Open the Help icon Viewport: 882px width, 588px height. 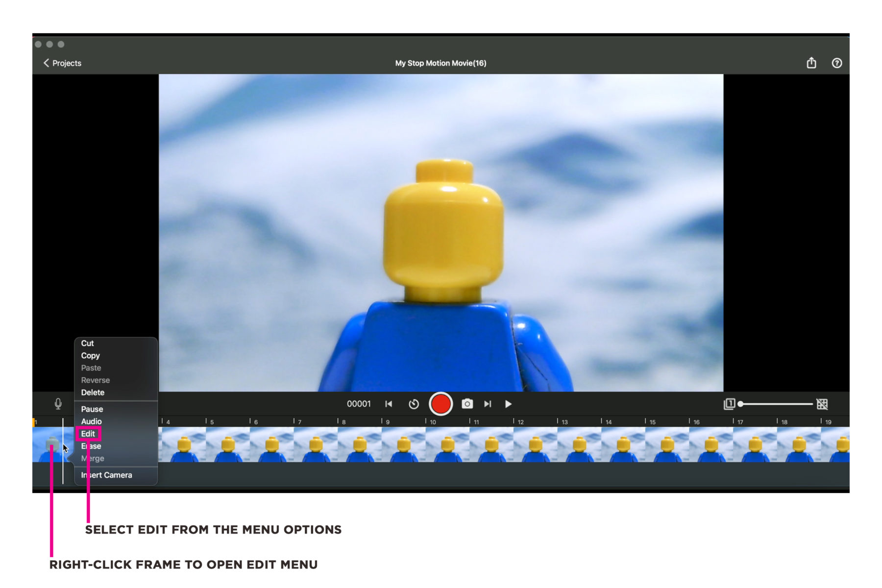coord(837,63)
